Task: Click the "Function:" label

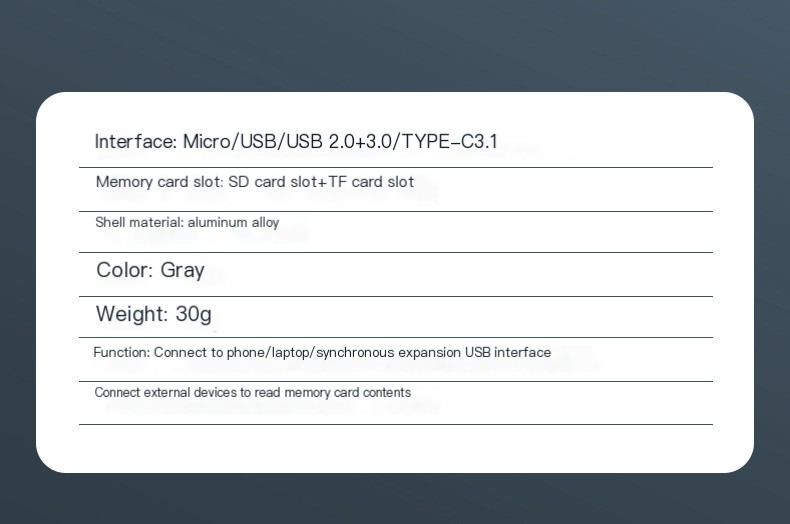Action: click(122, 353)
